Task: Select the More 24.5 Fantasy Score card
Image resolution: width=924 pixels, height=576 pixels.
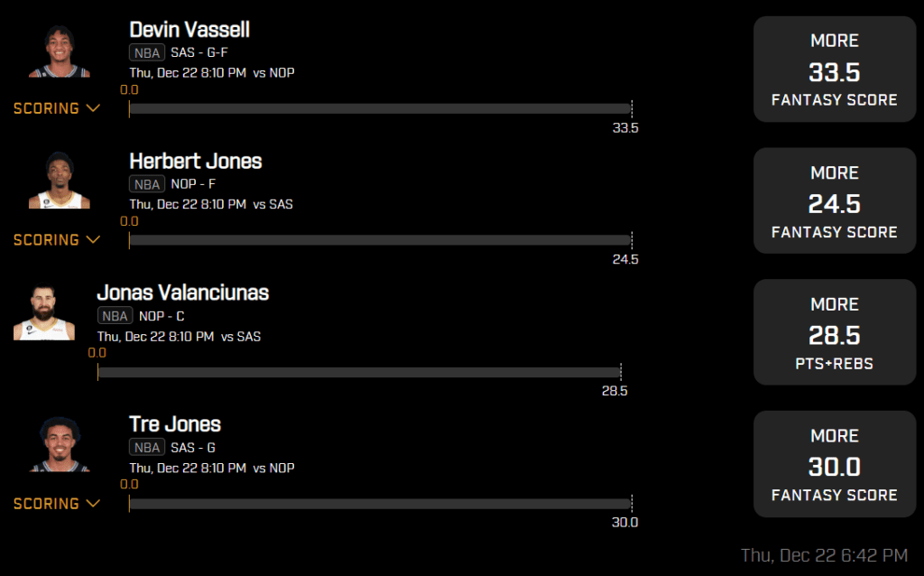Action: point(834,200)
